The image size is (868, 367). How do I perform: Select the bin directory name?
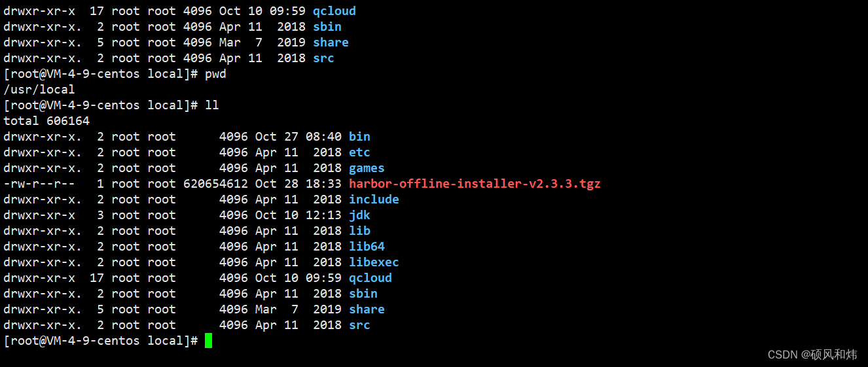(x=359, y=137)
